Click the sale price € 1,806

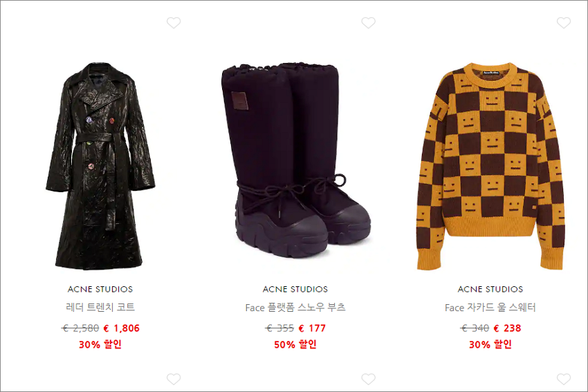coord(121,328)
